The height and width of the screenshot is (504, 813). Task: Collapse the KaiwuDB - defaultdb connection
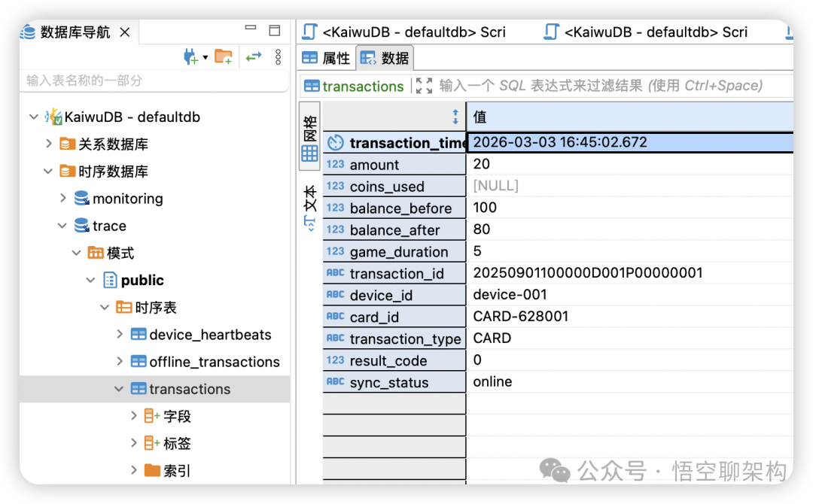[x=34, y=117]
